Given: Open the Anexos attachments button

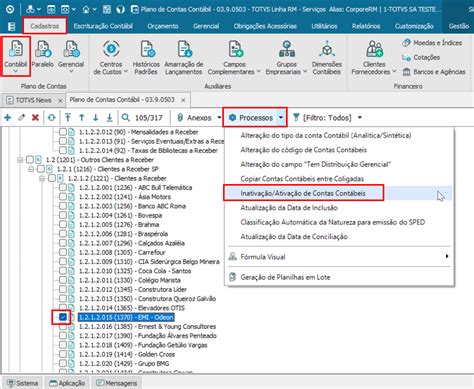Looking at the screenshot, I should [x=195, y=118].
